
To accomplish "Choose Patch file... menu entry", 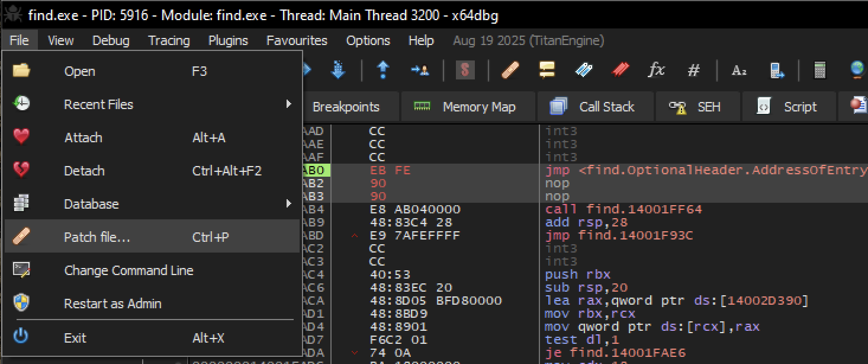I will [x=152, y=237].
